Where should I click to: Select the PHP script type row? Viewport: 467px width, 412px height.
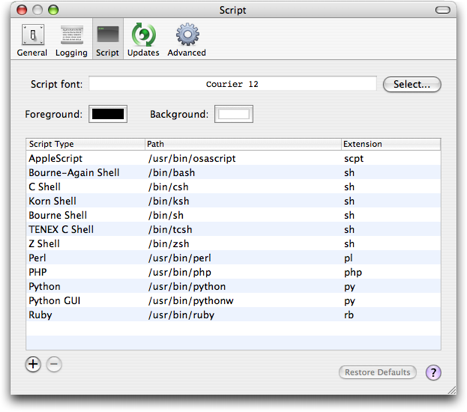pyautogui.click(x=233, y=272)
